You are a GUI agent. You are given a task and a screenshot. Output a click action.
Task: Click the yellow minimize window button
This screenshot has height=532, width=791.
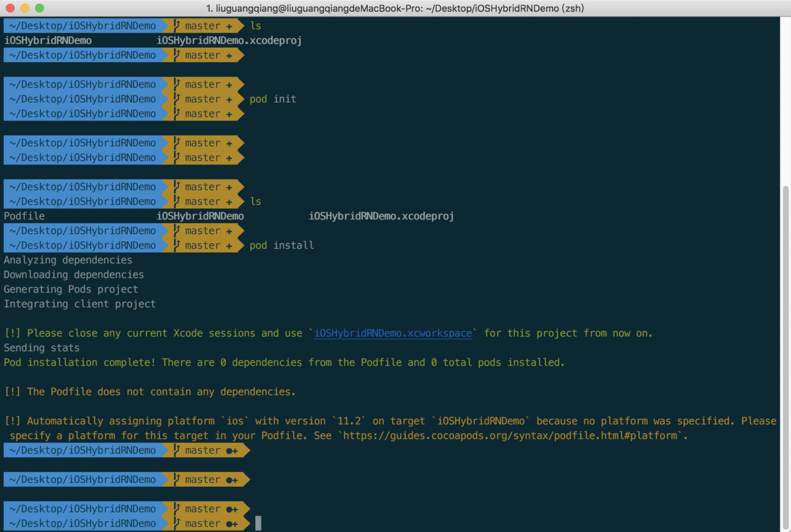tap(25, 8)
